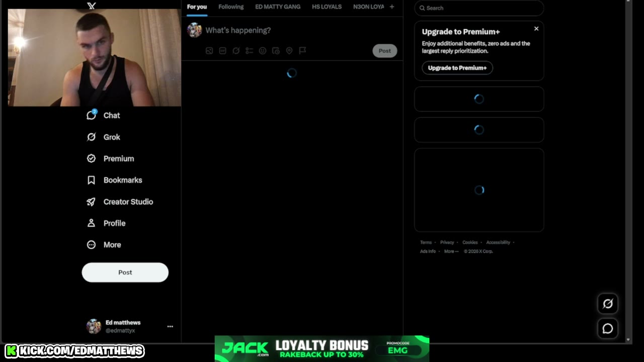
Task: Add a GIF to the post
Action: click(222, 51)
